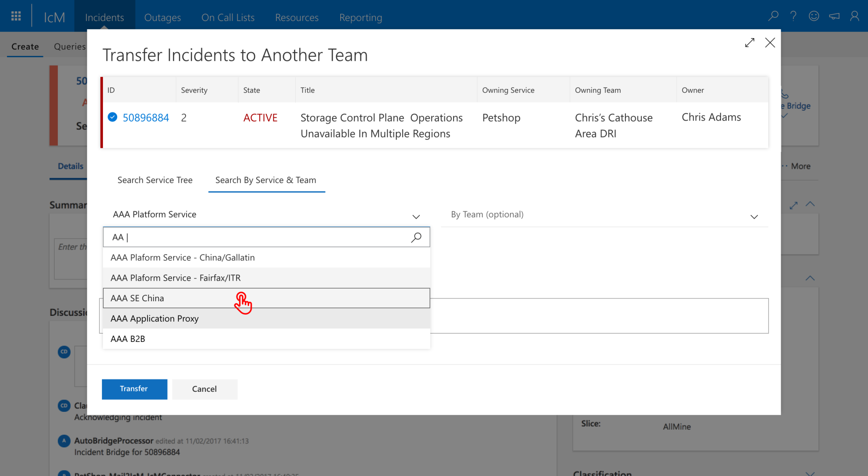Screen dimensions: 868x476
Task: Open the Outages nav tab
Action: point(163,17)
